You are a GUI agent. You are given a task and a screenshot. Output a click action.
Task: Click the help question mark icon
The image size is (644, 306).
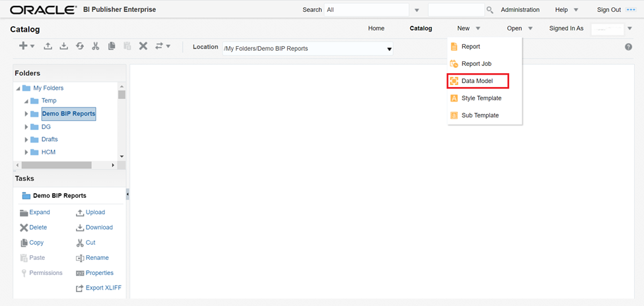pos(628,47)
